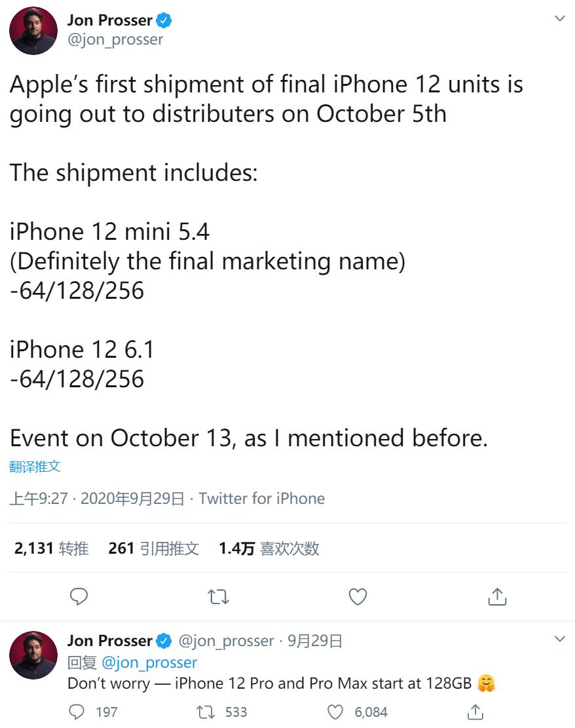Open Jon Prosser's avatar on the reply
Viewport: 575px width, 728px height.
pos(33,655)
